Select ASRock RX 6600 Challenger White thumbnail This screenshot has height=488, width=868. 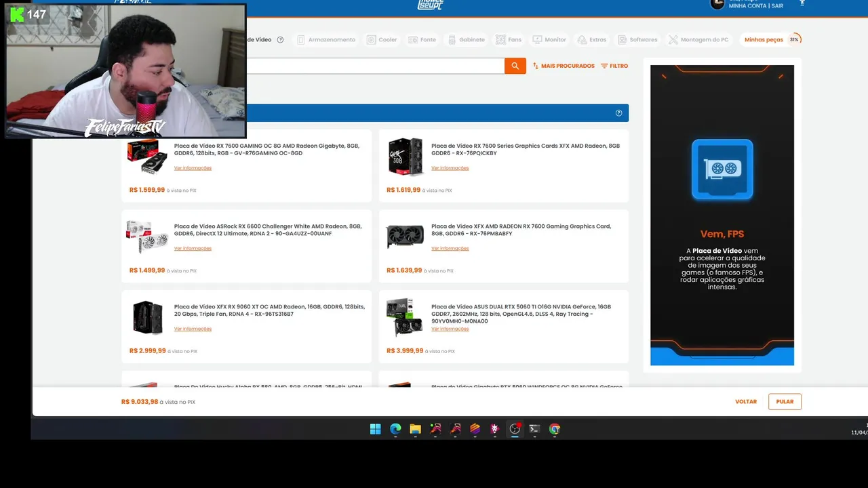tap(147, 237)
